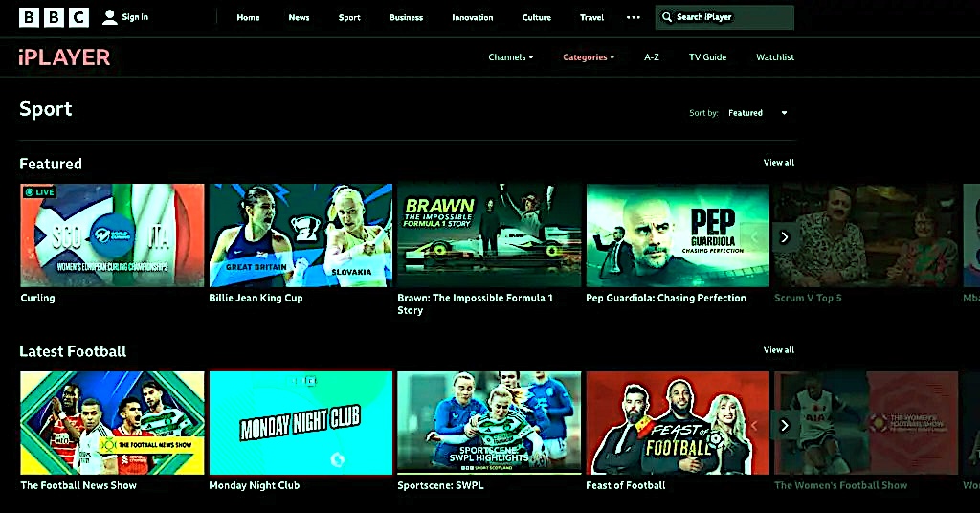Open the Scrum V Top 5 thumbnail

866,235
